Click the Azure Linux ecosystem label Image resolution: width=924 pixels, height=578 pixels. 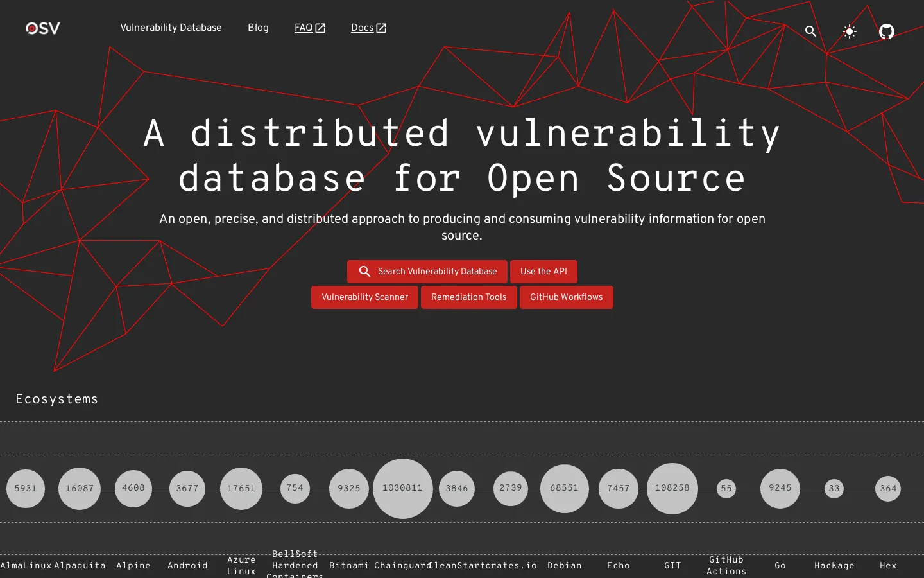click(x=241, y=566)
